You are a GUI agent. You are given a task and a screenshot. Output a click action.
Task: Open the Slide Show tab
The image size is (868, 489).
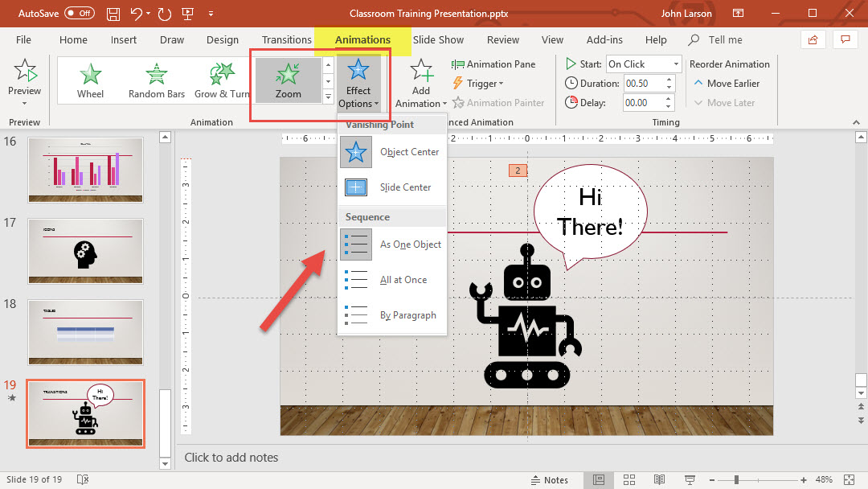coord(438,39)
